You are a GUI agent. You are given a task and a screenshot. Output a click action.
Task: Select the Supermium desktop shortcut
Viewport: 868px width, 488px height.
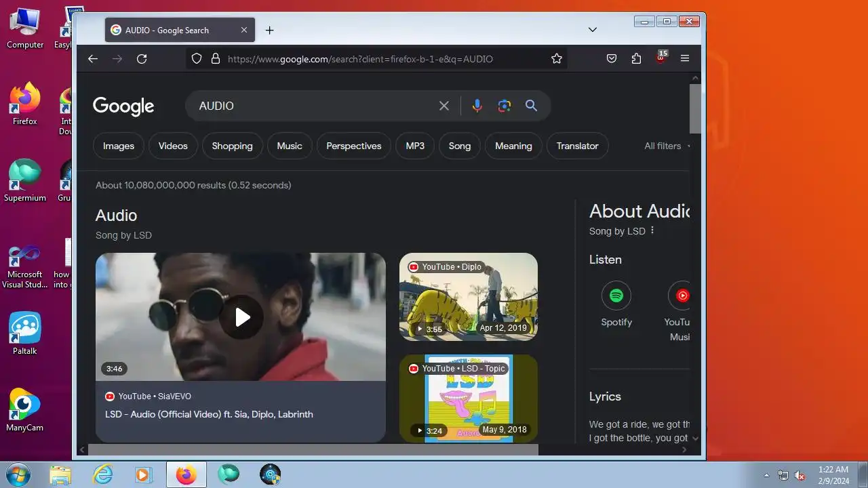click(x=25, y=181)
